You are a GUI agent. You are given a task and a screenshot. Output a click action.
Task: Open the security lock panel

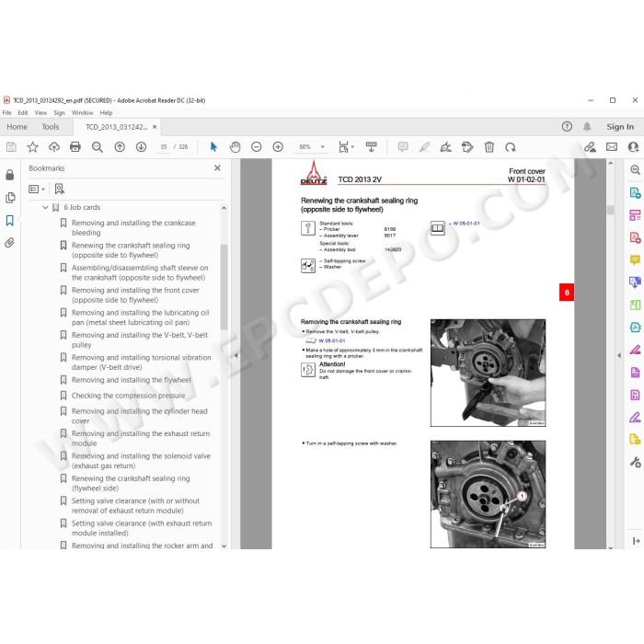point(10,175)
